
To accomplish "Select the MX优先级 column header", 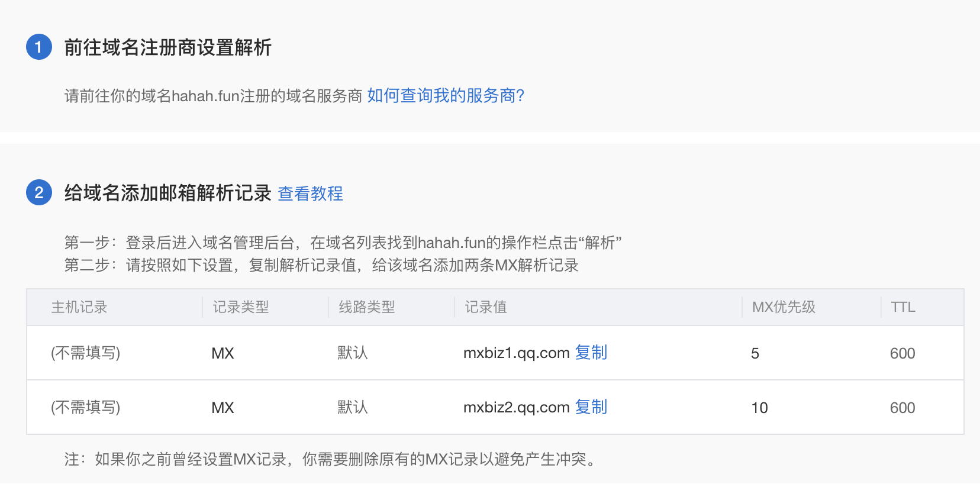I will click(x=784, y=307).
